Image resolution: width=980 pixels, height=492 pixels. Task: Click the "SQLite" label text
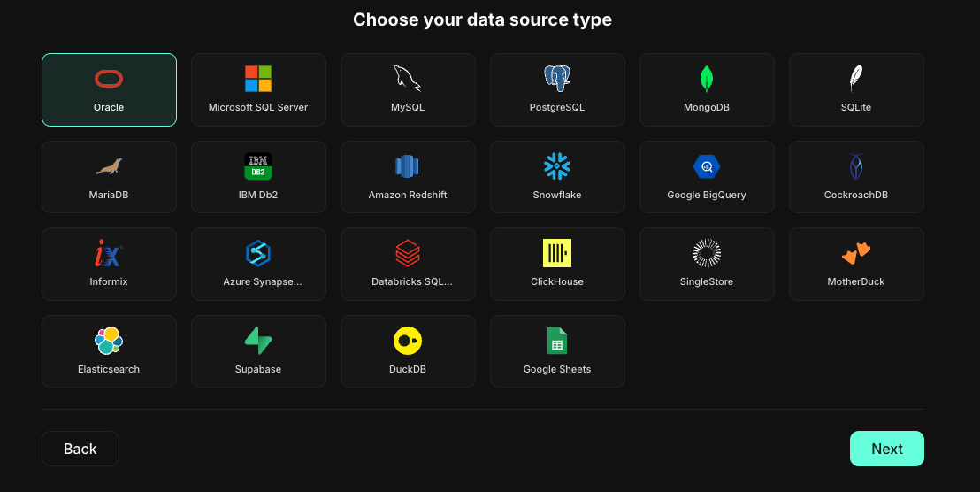[x=855, y=108]
